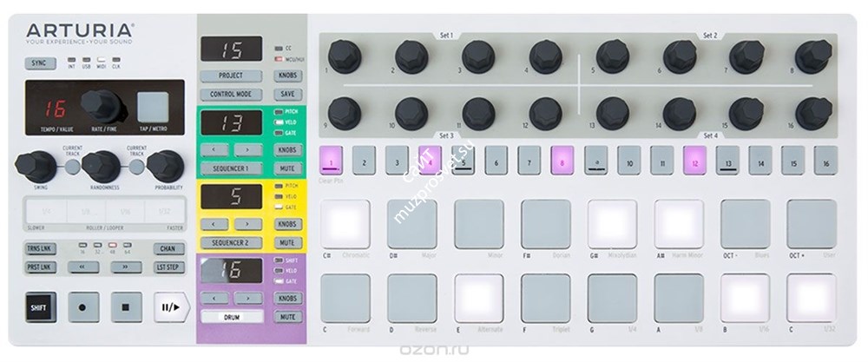Select SEQUENCER 1
The height and width of the screenshot is (362, 868).
pyautogui.click(x=232, y=168)
